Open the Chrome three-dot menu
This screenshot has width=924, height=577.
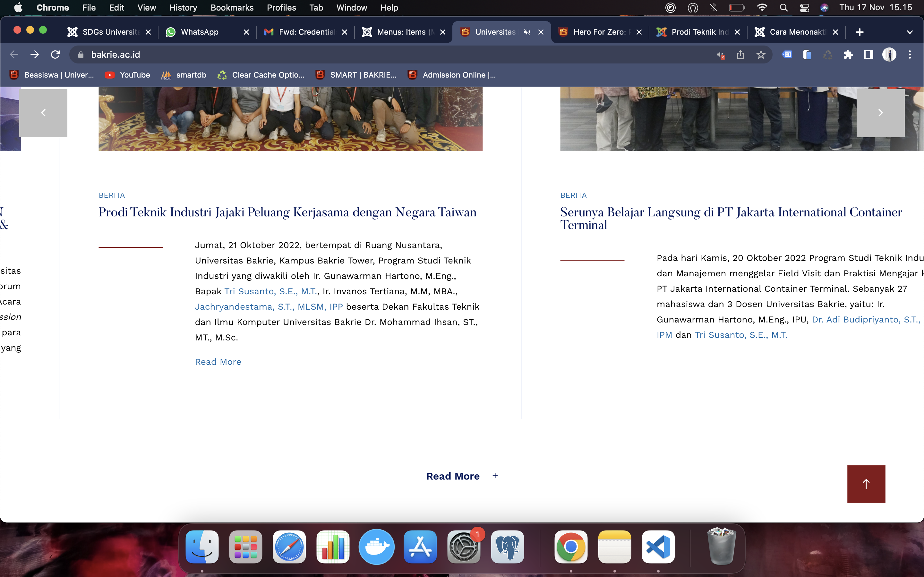910,54
